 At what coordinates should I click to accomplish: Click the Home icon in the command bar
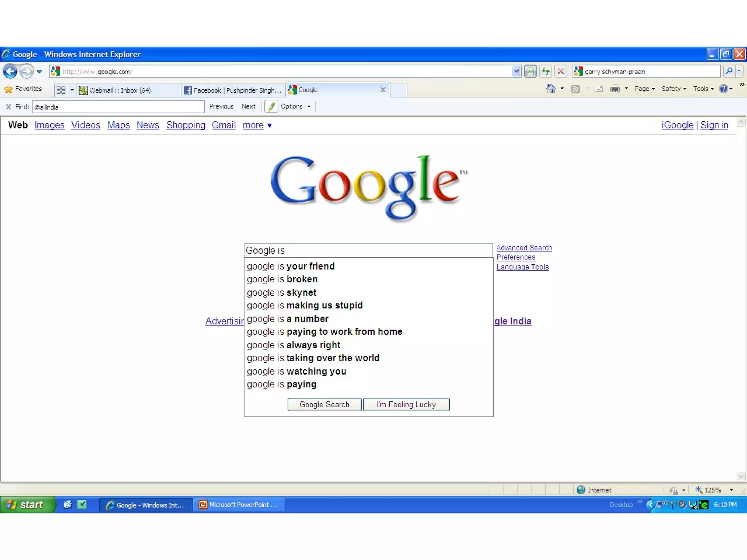tap(550, 89)
